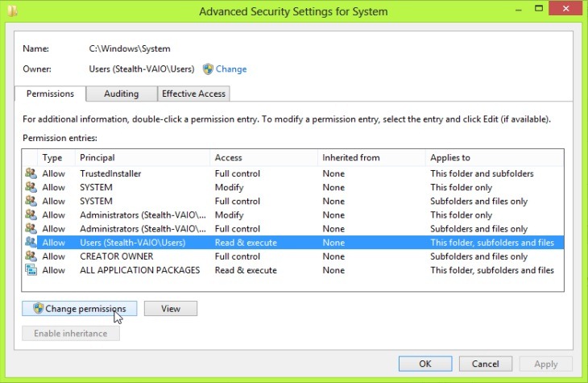Switch to the Effective Access tab
Screen dimensions: 588x383
click(x=194, y=94)
